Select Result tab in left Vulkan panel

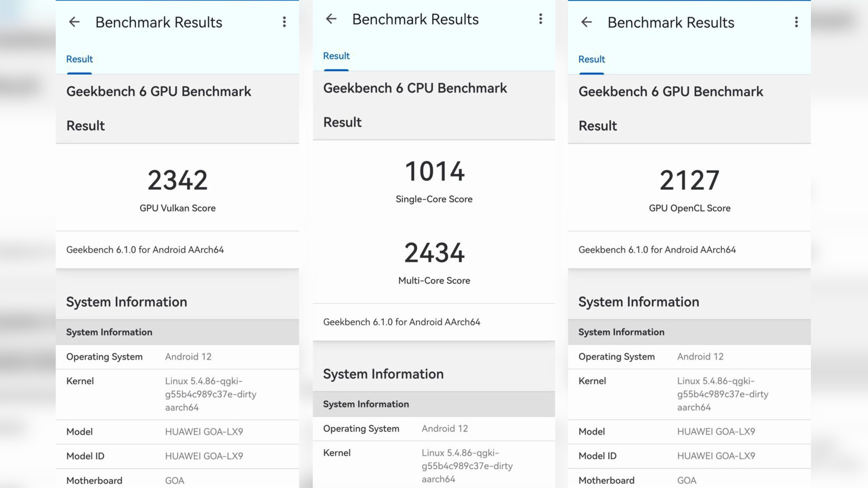[80, 59]
